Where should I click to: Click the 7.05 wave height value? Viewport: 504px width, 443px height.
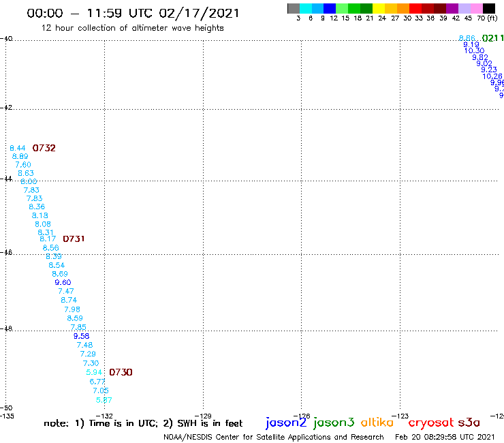point(101,391)
